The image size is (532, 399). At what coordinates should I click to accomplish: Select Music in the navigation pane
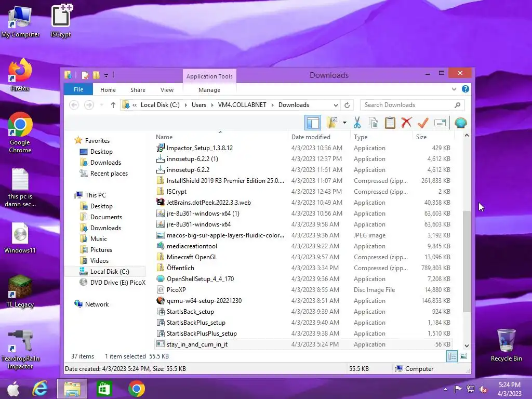point(98,239)
